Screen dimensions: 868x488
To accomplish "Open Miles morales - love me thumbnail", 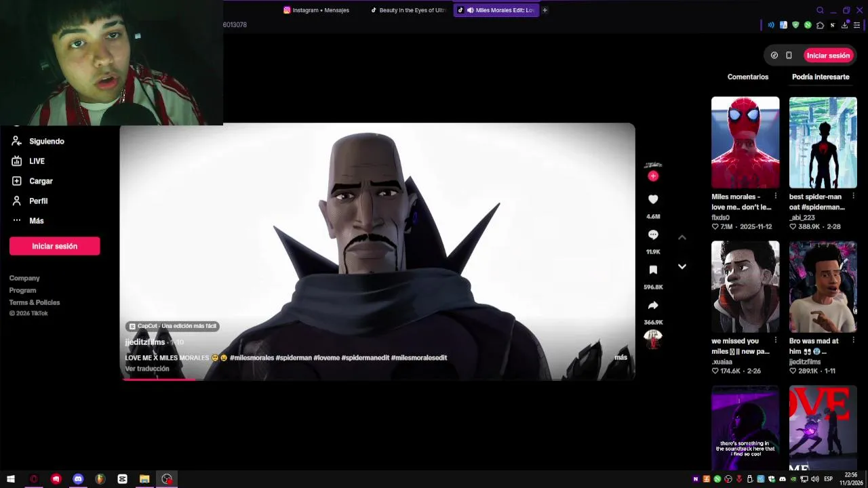I will pos(745,142).
